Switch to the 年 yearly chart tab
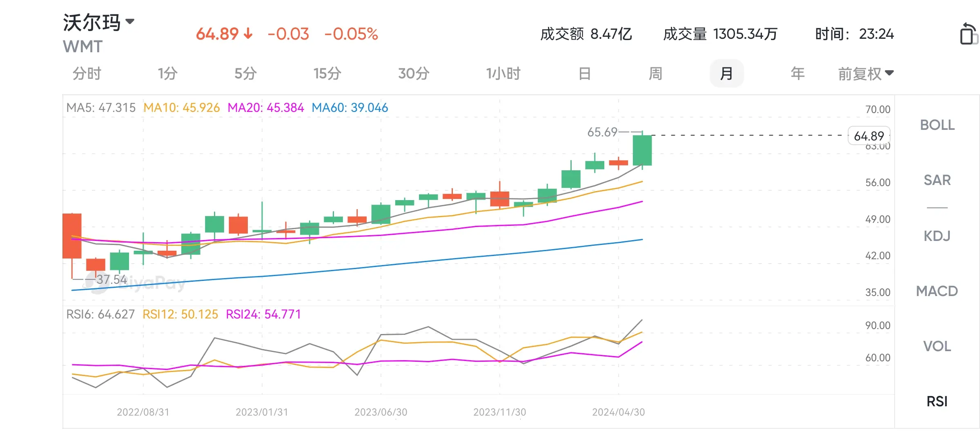Image resolution: width=980 pixels, height=441 pixels. (x=797, y=74)
